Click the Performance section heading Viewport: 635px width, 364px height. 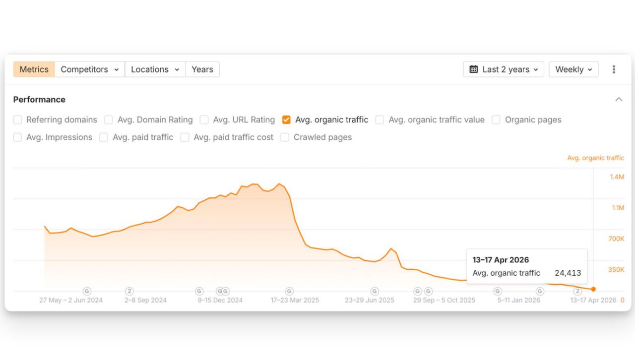coord(39,99)
